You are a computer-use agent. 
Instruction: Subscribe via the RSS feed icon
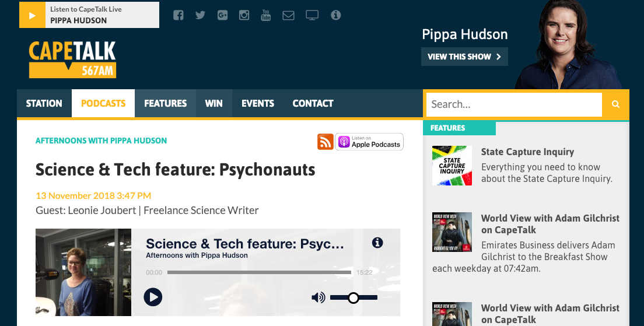[325, 142]
